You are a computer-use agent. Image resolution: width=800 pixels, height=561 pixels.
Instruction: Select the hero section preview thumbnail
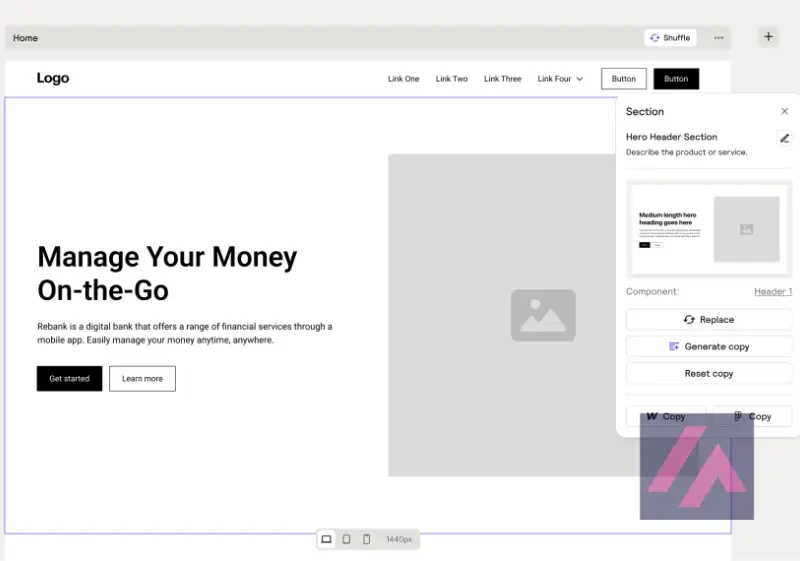point(709,229)
